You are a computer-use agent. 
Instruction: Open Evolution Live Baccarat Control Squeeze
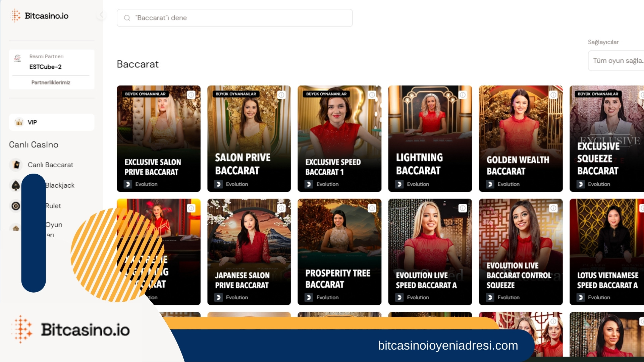(521, 252)
